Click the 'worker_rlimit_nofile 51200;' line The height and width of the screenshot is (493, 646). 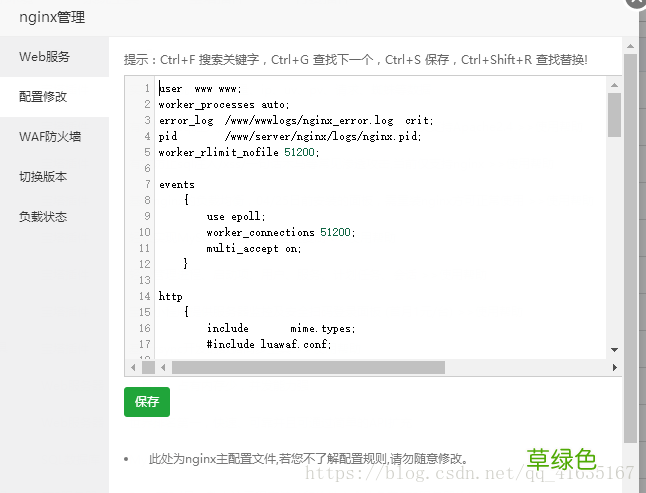pyautogui.click(x=239, y=152)
